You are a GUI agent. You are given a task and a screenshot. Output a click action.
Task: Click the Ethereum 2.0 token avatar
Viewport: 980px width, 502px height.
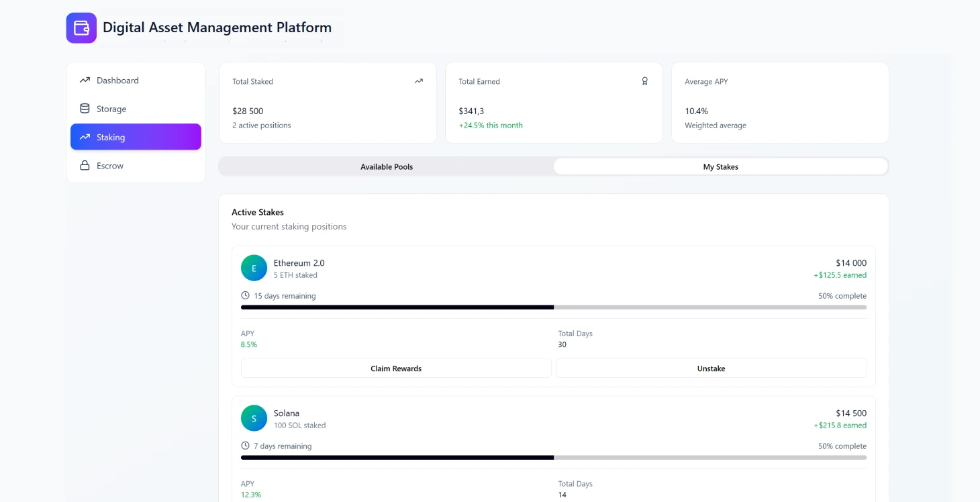(x=254, y=267)
